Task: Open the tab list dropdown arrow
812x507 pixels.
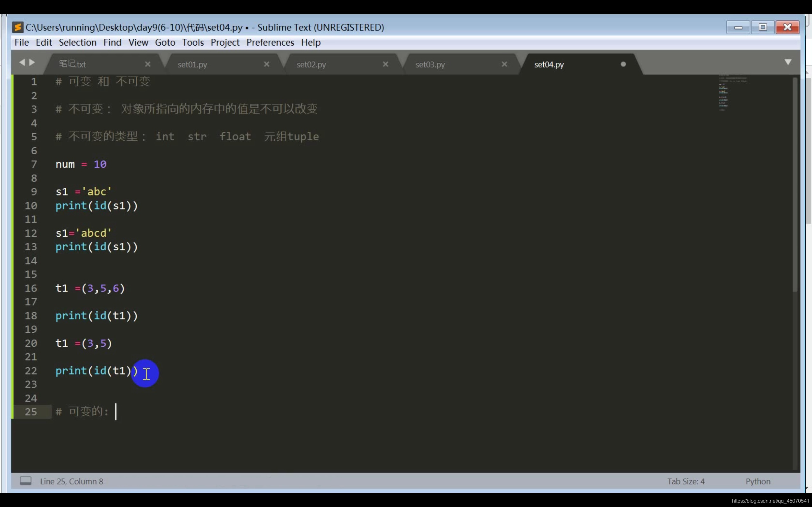Action: pos(788,62)
